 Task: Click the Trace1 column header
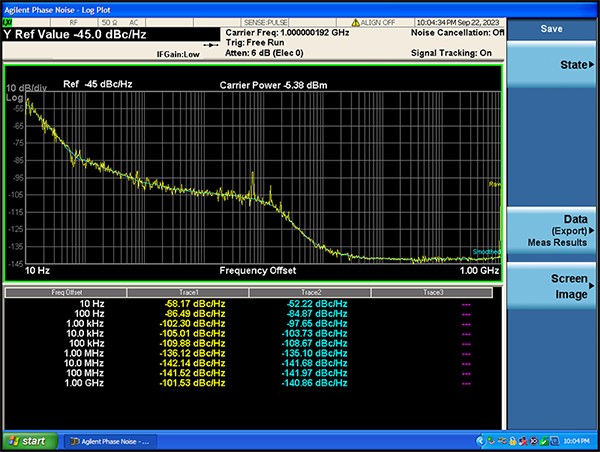pos(188,292)
